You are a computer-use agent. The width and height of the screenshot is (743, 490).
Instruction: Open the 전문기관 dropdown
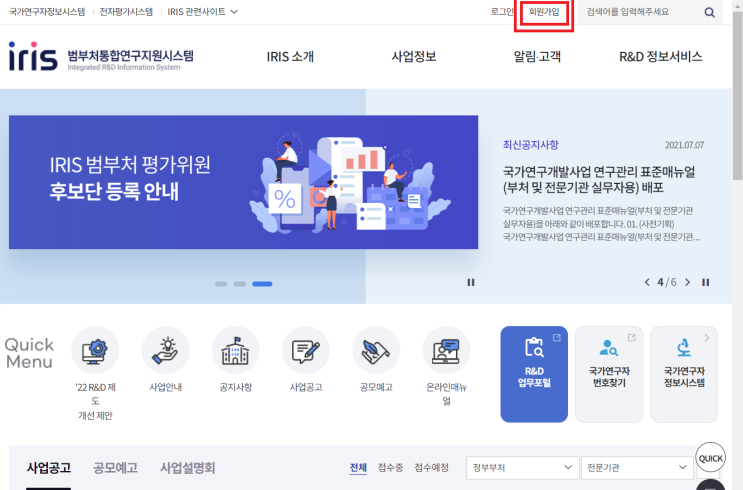point(637,468)
